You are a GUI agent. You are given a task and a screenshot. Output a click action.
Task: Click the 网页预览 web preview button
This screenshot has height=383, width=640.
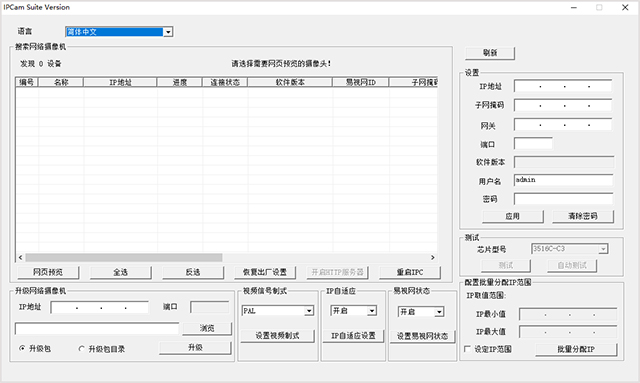click(x=48, y=272)
